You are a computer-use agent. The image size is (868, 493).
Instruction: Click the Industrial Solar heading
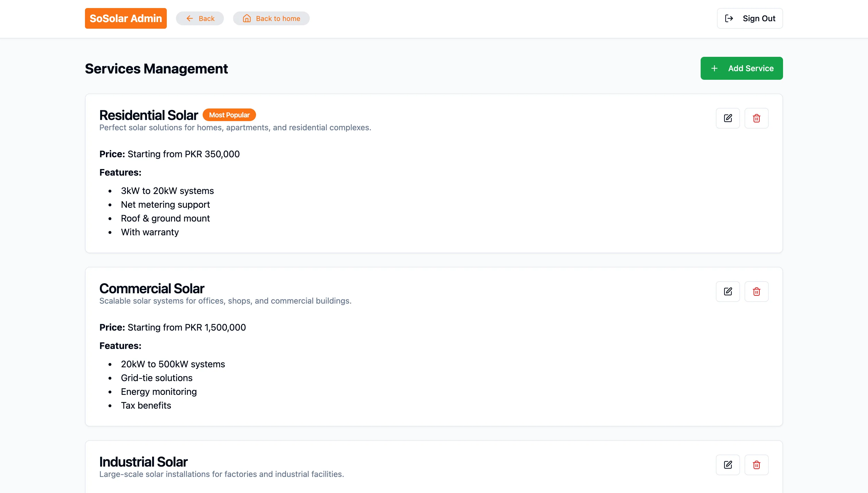pos(143,462)
